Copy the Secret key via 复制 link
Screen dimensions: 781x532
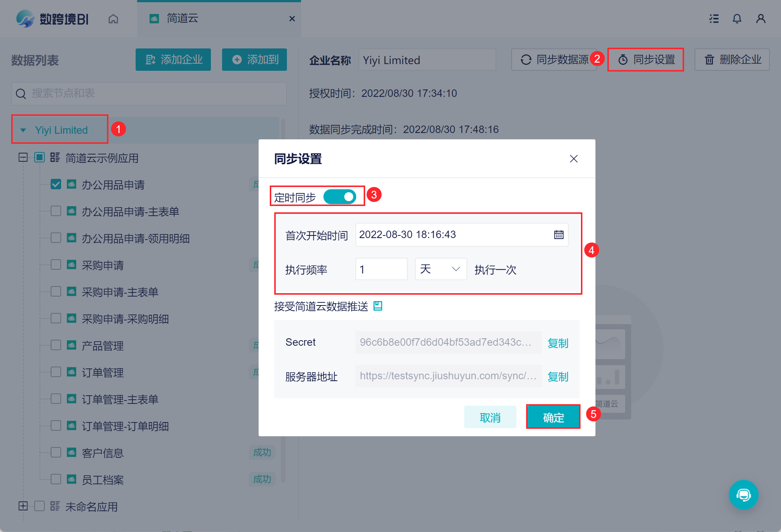tap(558, 343)
